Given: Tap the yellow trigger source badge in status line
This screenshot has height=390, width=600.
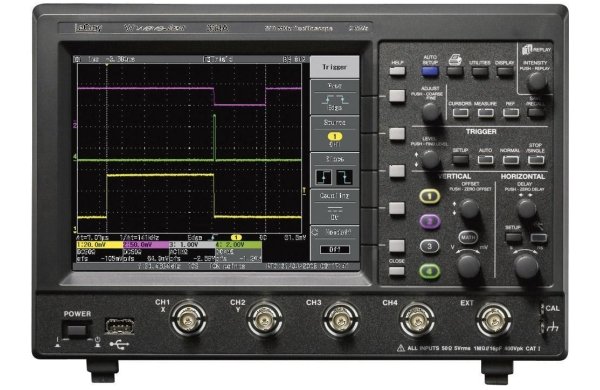Looking at the screenshot, I should [x=236, y=238].
